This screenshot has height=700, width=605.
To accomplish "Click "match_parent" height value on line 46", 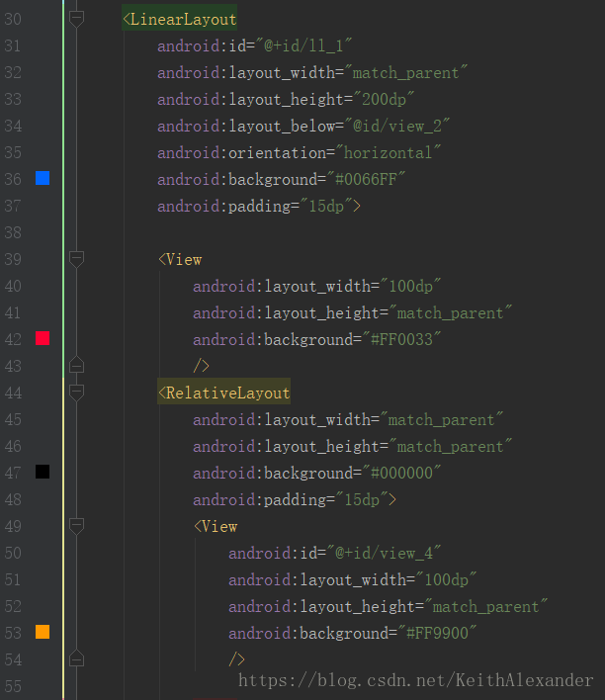I will (x=450, y=447).
